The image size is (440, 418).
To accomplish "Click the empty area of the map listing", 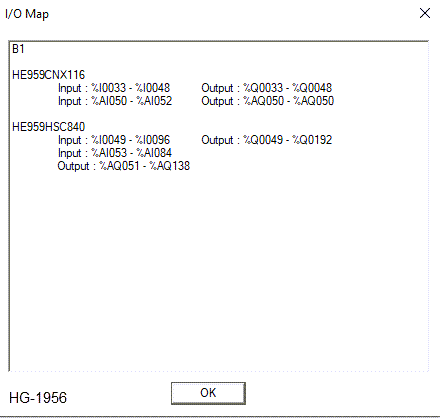I will click(x=218, y=267).
